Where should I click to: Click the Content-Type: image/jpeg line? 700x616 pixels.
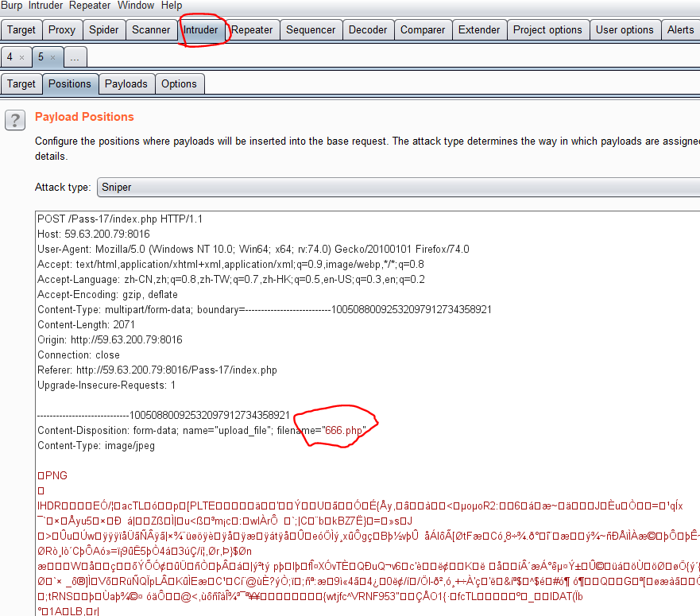[x=96, y=446]
